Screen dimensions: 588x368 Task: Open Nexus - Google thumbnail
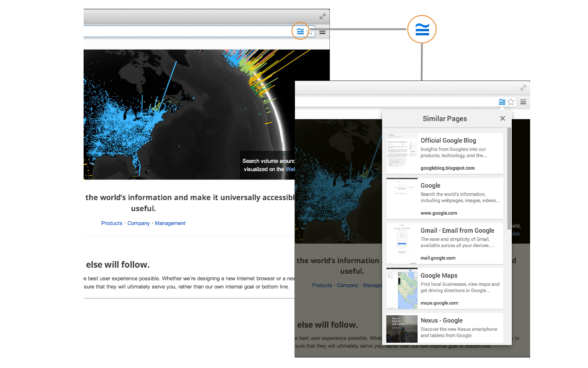click(402, 329)
